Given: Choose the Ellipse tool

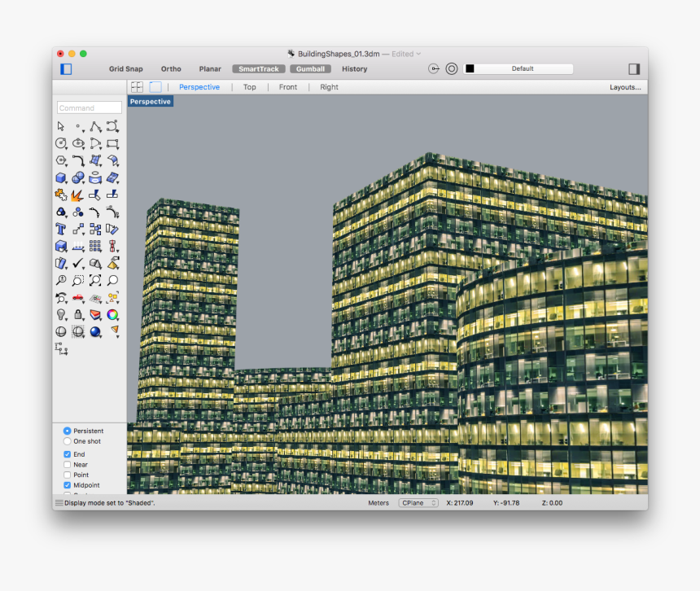Looking at the screenshot, I should tap(79, 143).
